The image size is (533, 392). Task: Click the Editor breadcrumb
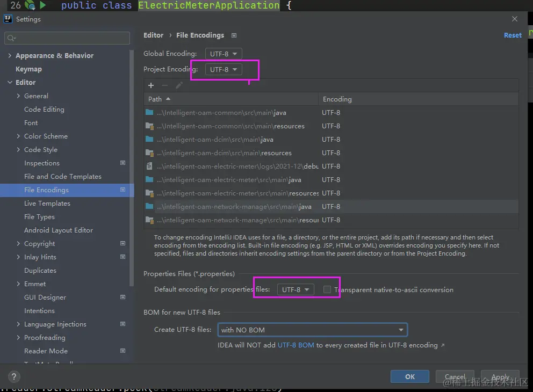(153, 35)
